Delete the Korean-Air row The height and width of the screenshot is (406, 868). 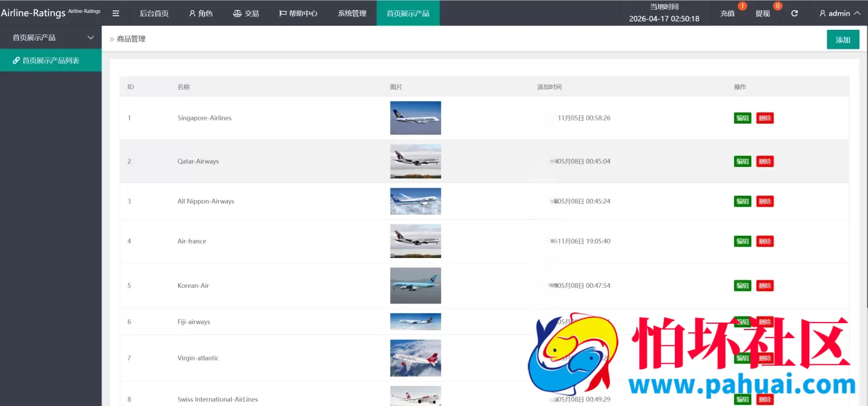point(765,286)
